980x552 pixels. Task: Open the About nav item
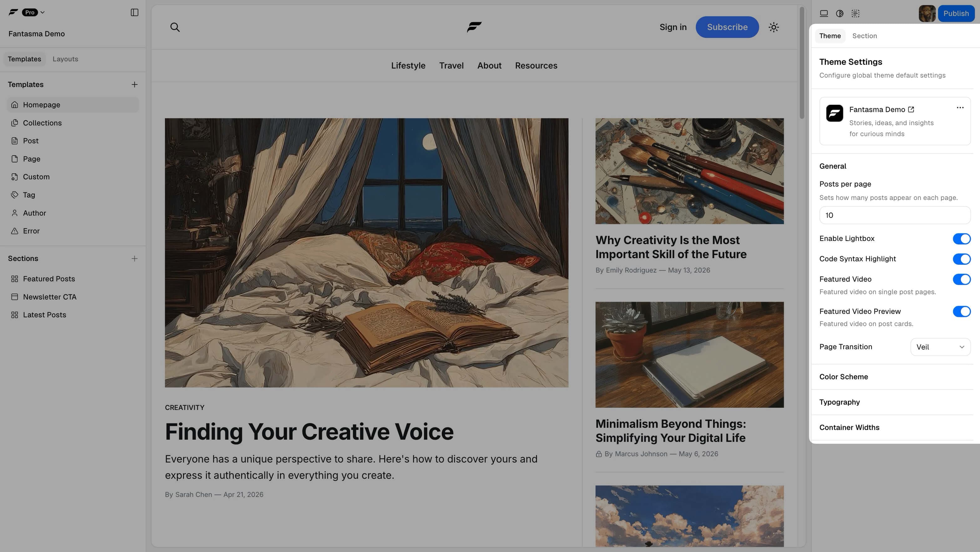pyautogui.click(x=489, y=65)
